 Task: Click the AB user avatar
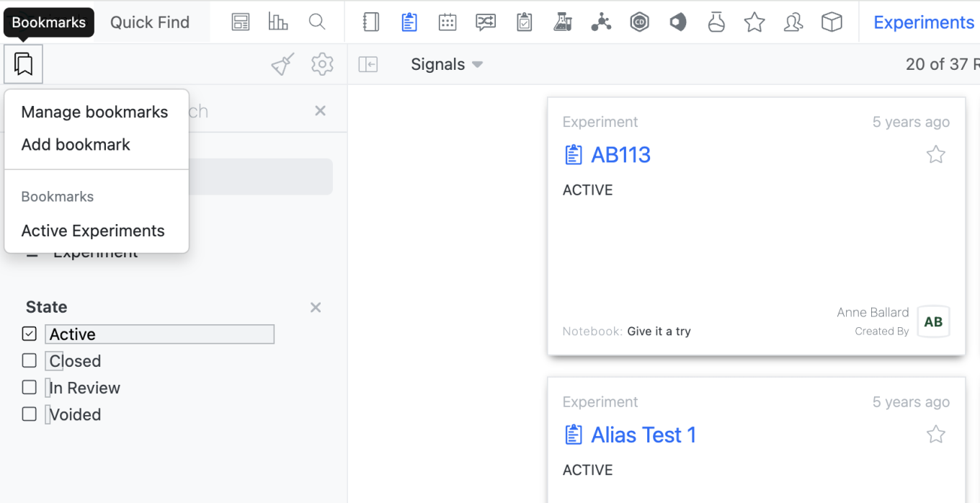click(x=933, y=322)
